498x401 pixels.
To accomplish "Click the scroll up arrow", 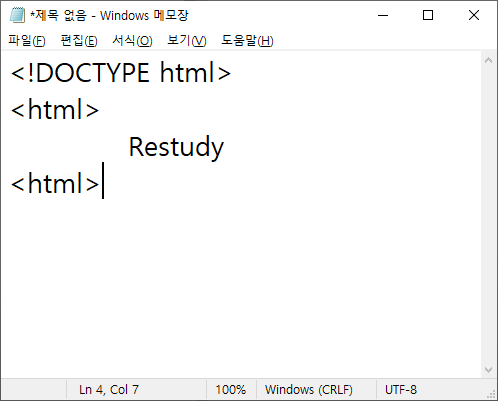I will (x=488, y=60).
